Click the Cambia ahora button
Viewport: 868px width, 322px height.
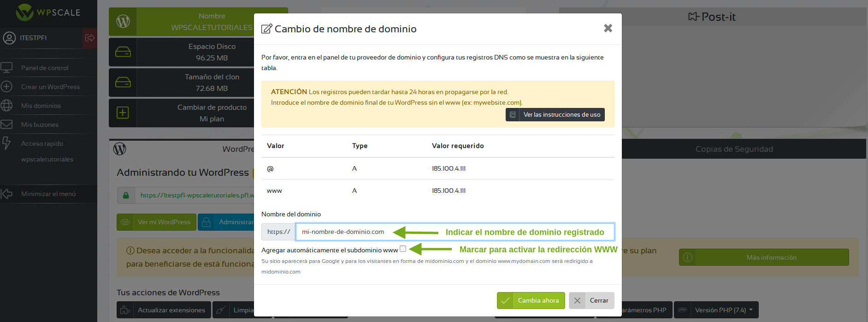531,300
